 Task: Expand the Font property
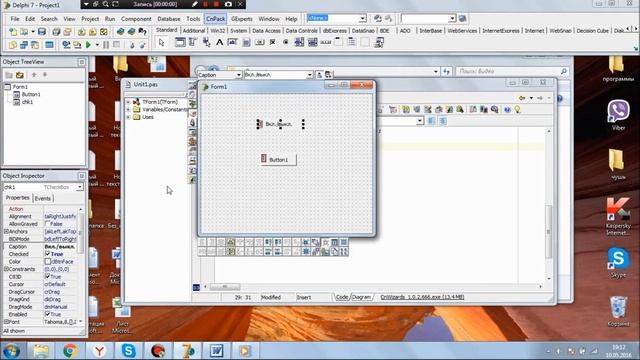point(6,322)
